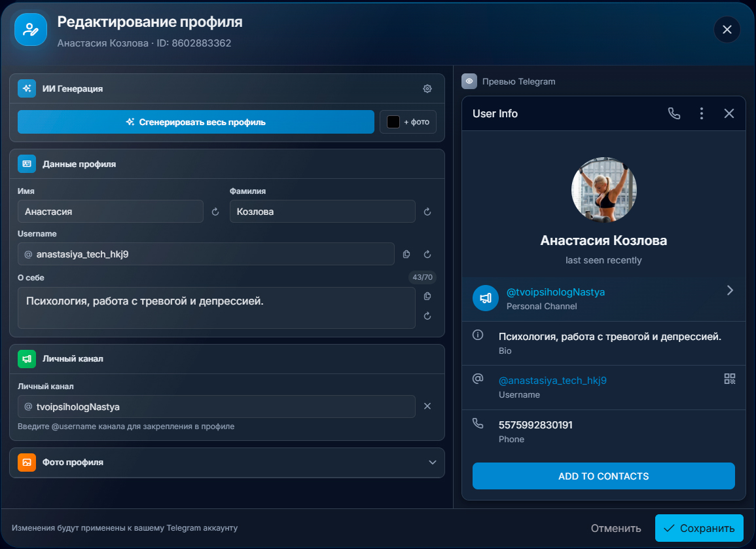This screenshot has height=549, width=756.
Task: Click the Данные профиля card icon
Action: 27,164
